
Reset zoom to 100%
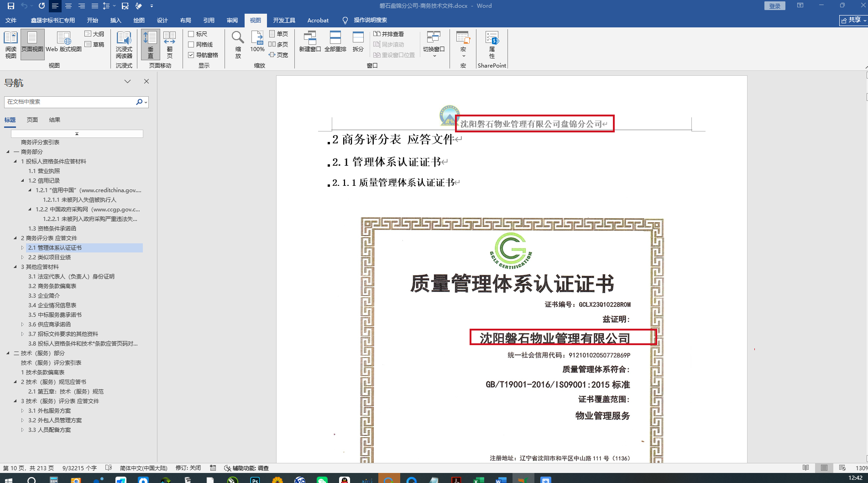point(257,42)
